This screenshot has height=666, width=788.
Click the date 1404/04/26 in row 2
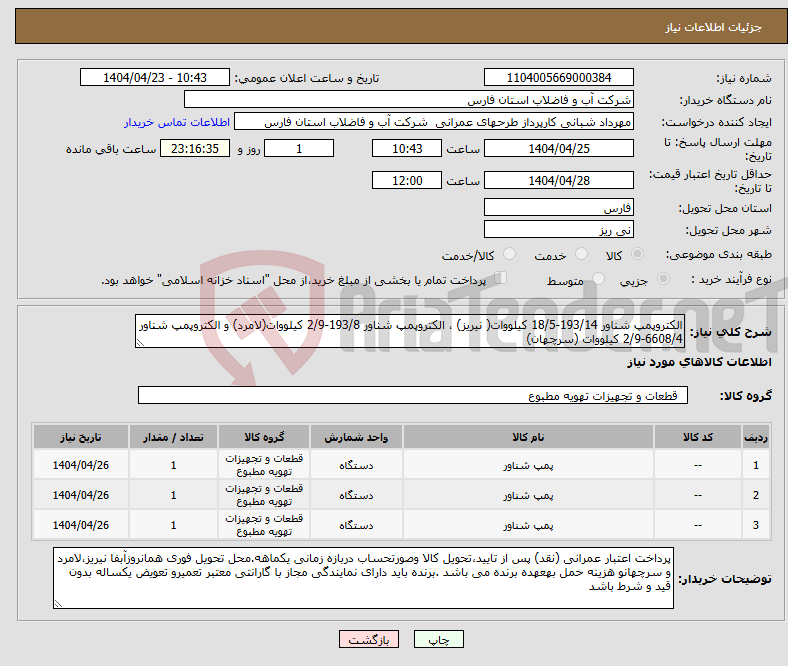pos(81,496)
